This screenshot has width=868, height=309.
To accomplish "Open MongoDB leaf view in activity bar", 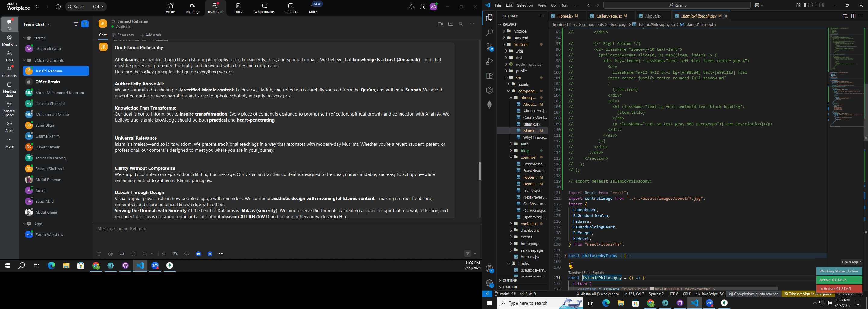I will click(489, 105).
